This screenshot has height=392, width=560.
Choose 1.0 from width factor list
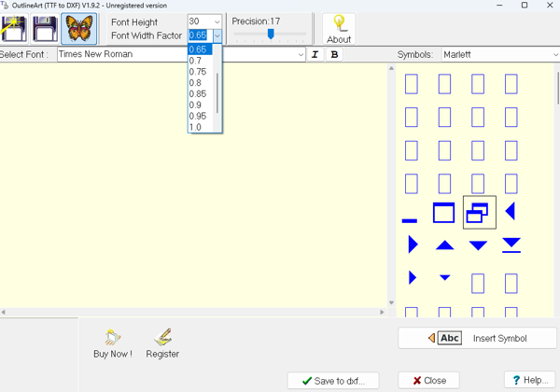(195, 127)
